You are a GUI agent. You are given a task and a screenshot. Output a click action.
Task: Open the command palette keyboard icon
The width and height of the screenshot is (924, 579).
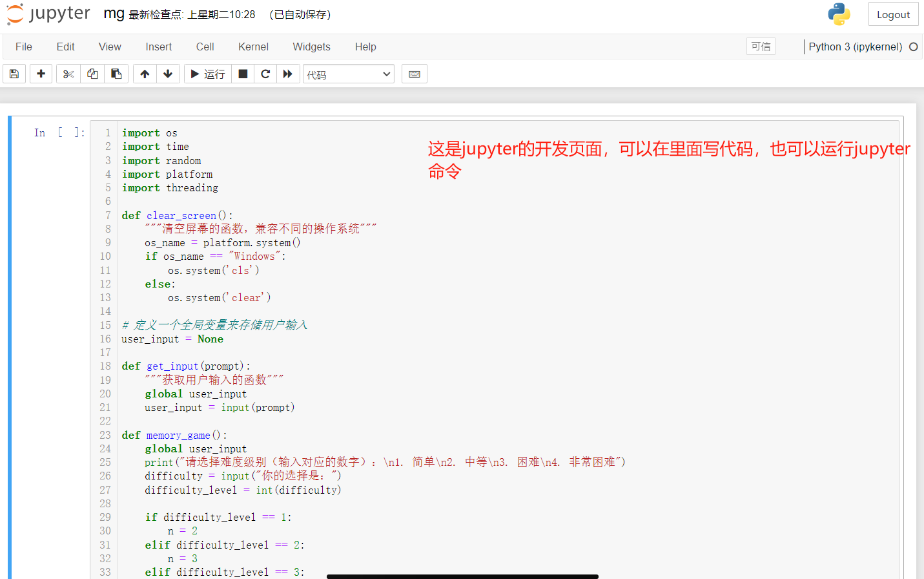(415, 74)
